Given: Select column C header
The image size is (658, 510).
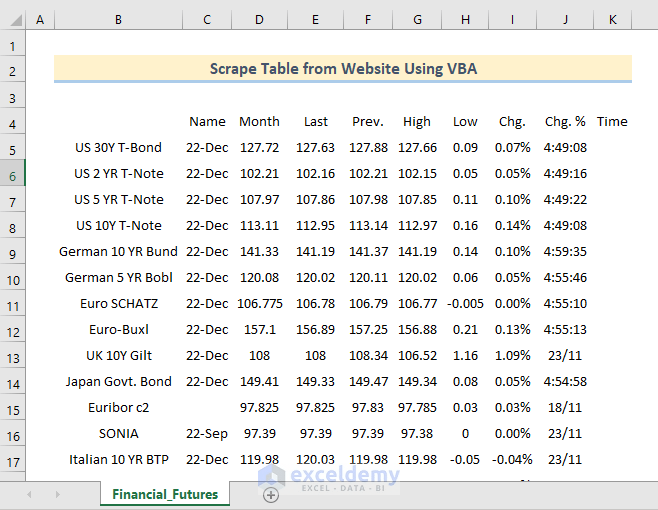Looking at the screenshot, I should (x=207, y=20).
